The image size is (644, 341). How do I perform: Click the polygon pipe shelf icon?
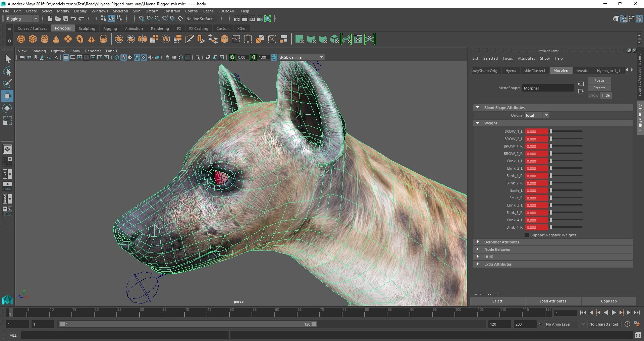(x=103, y=39)
